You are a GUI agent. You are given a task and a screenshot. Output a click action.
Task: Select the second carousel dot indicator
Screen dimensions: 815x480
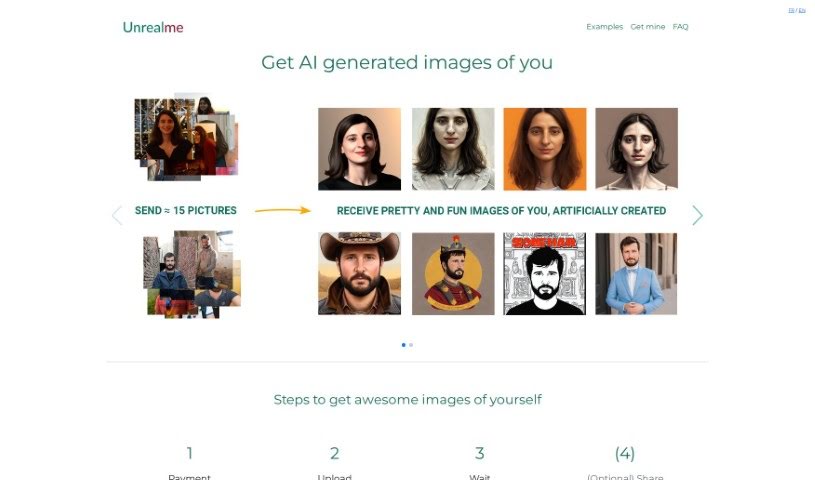(x=411, y=345)
